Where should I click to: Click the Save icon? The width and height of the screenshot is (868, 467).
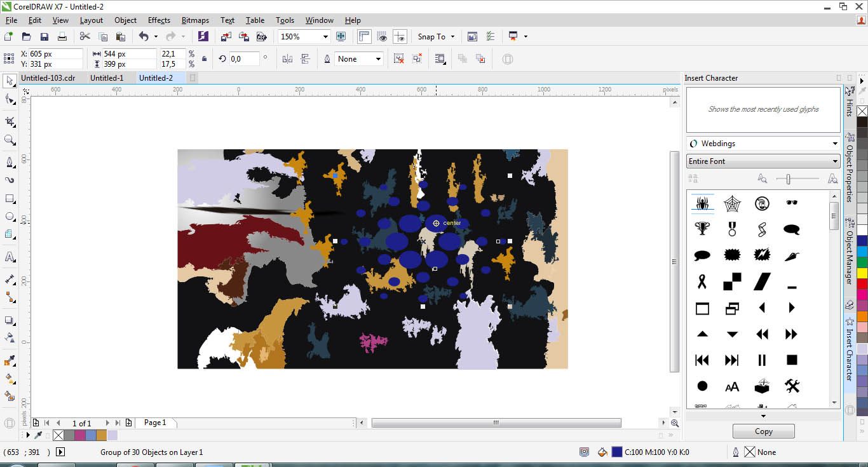(x=44, y=37)
